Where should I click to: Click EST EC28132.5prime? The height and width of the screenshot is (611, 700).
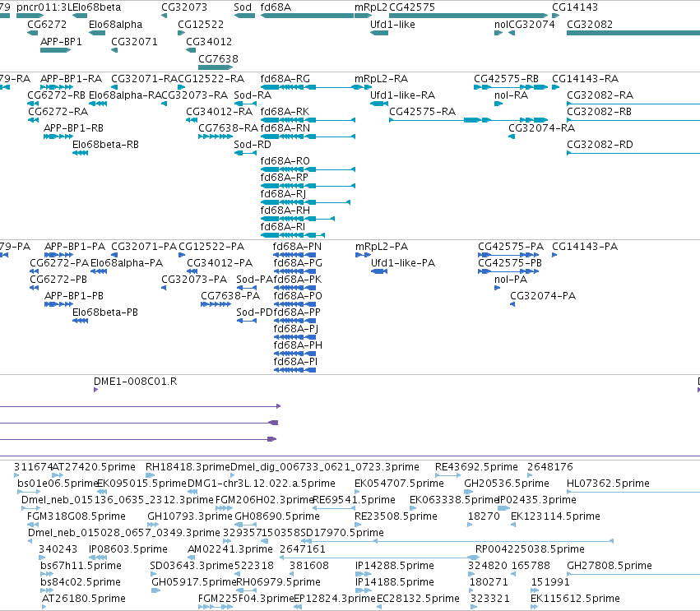tap(418, 599)
